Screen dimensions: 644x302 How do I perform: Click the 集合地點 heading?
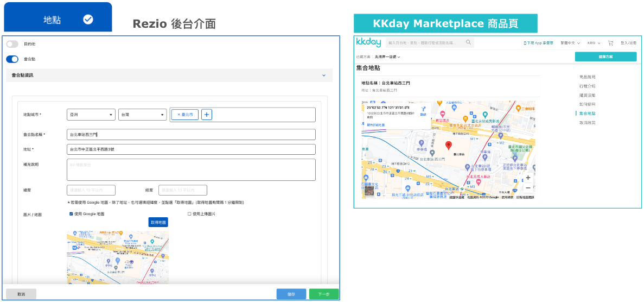pos(368,68)
